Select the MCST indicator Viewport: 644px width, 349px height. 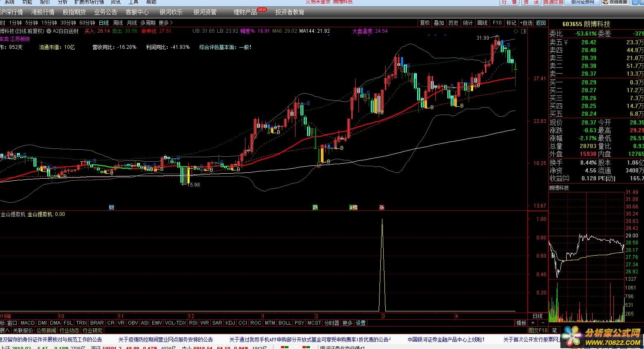[314, 323]
